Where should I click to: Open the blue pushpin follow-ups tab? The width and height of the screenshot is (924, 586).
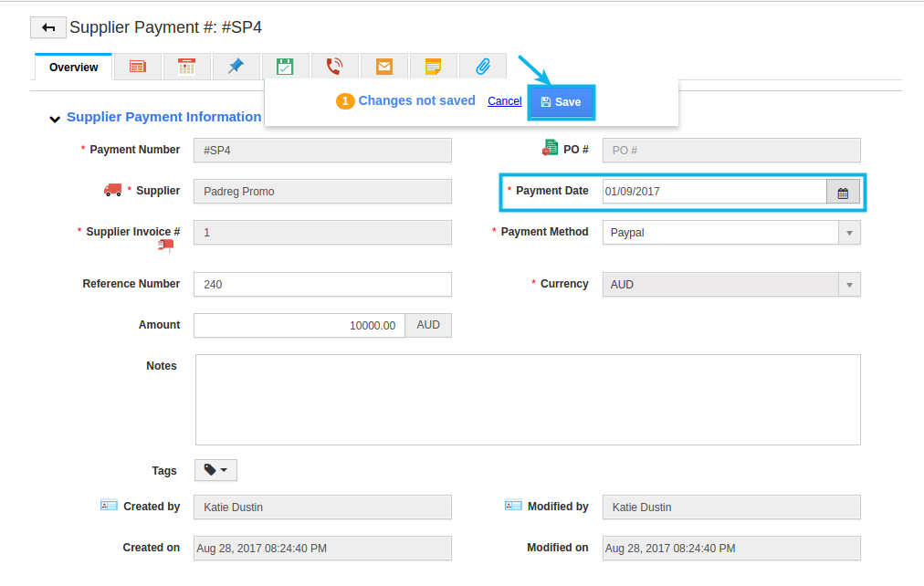tap(236, 67)
